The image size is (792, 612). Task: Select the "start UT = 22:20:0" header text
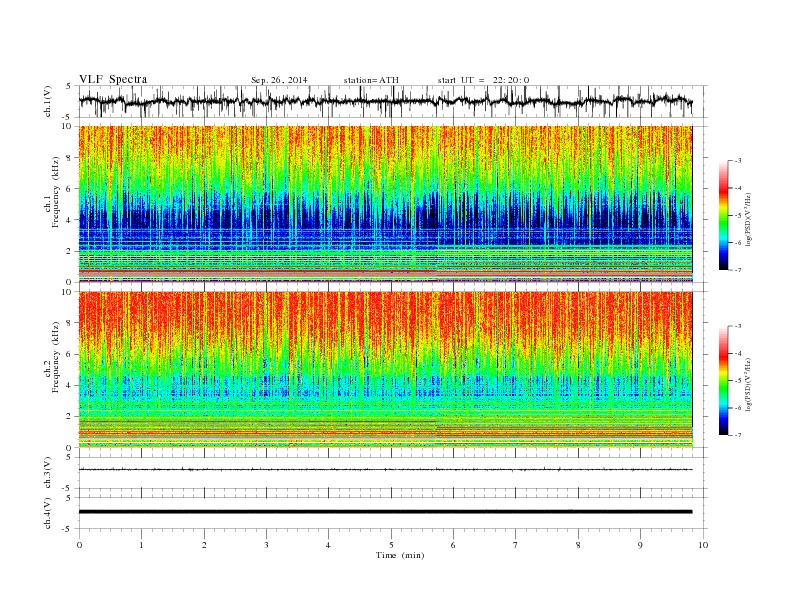483,80
